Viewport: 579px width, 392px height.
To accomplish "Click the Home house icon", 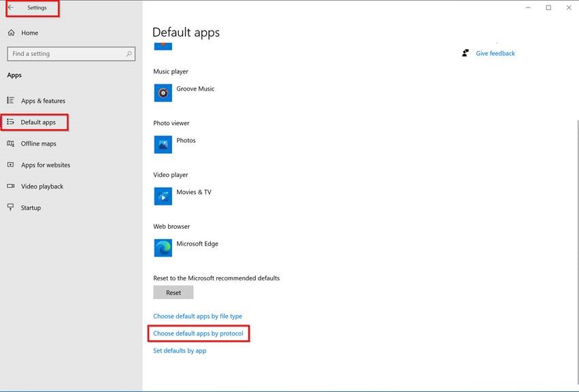I will [11, 33].
